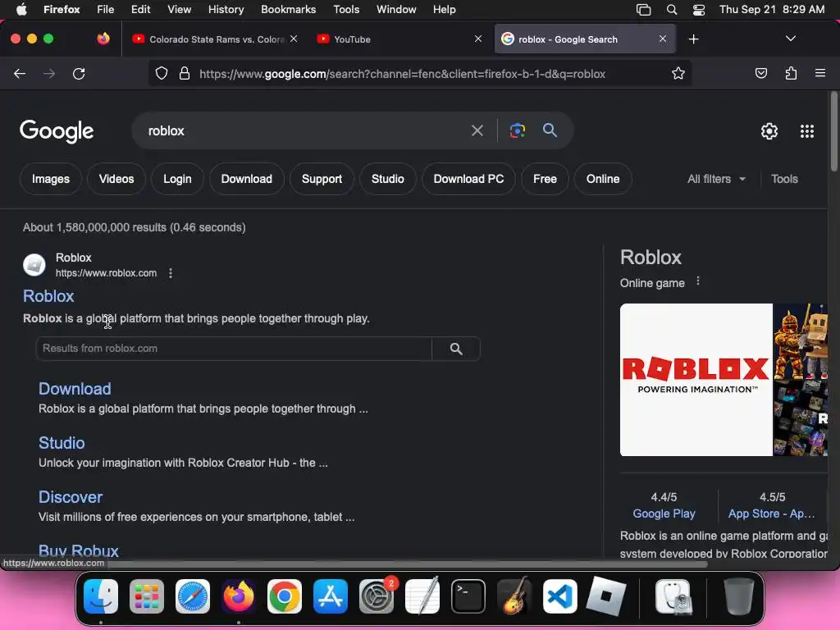Search by image with Google Lens
This screenshot has height=630, width=840.
pos(517,130)
